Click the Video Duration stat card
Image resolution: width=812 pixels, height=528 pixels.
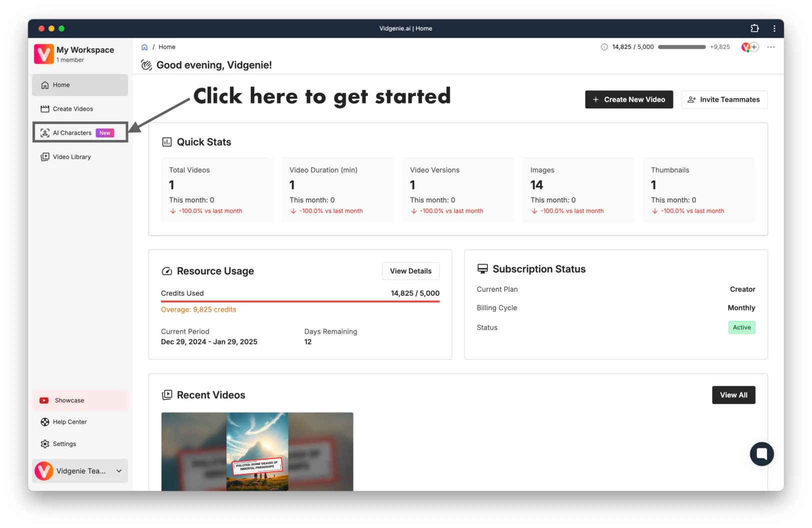pyautogui.click(x=337, y=190)
